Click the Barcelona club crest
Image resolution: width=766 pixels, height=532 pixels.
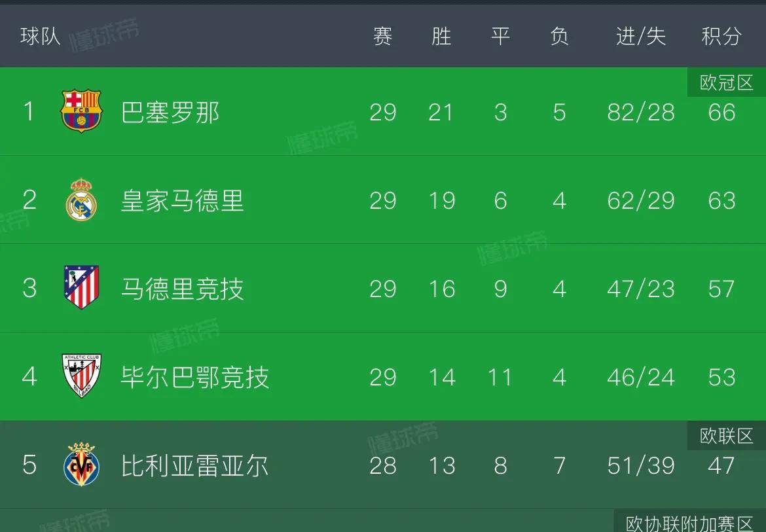[x=81, y=111]
